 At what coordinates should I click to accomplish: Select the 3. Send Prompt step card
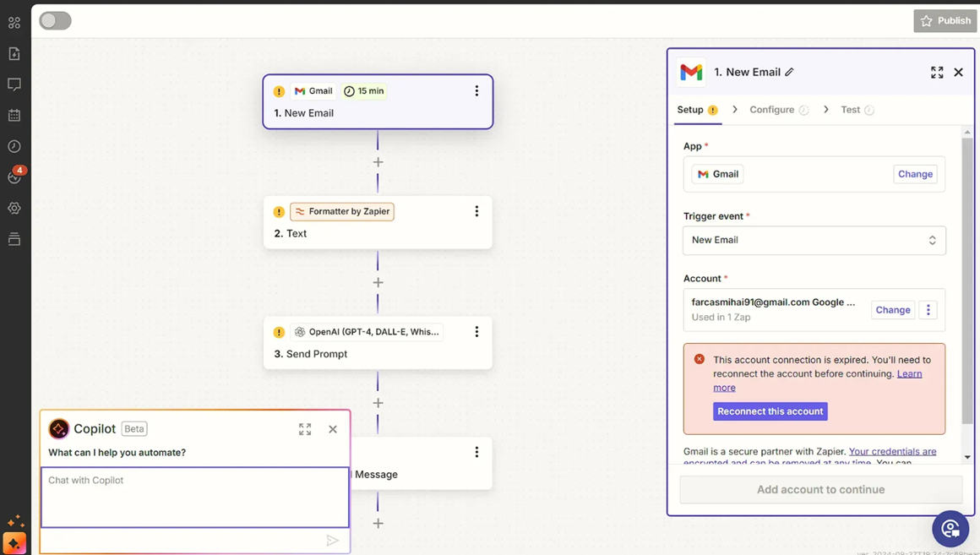(378, 343)
